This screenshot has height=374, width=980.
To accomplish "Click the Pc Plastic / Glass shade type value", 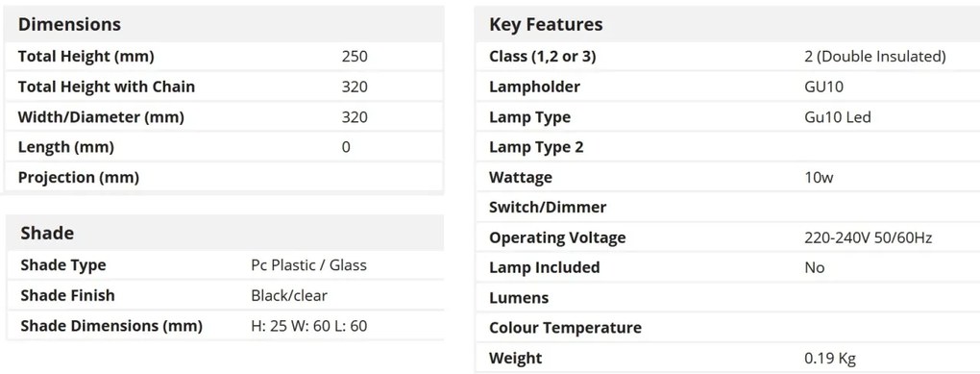I will (308, 265).
